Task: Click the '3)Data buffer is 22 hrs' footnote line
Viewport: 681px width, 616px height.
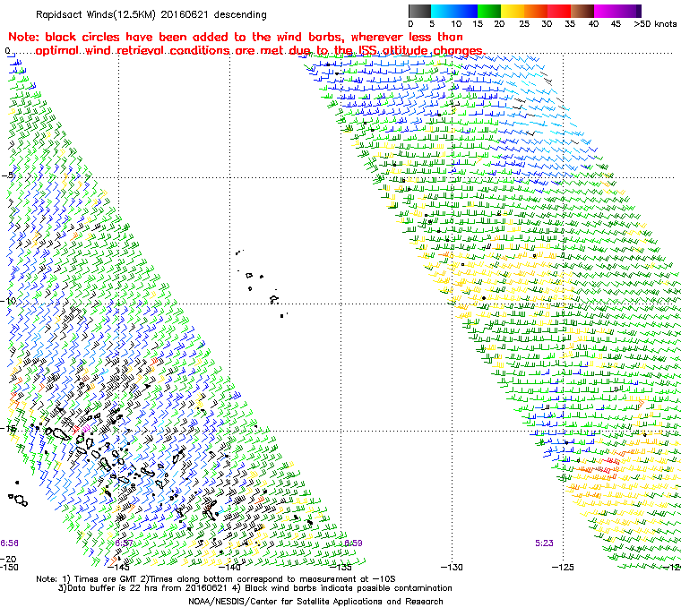Action: pos(255,588)
